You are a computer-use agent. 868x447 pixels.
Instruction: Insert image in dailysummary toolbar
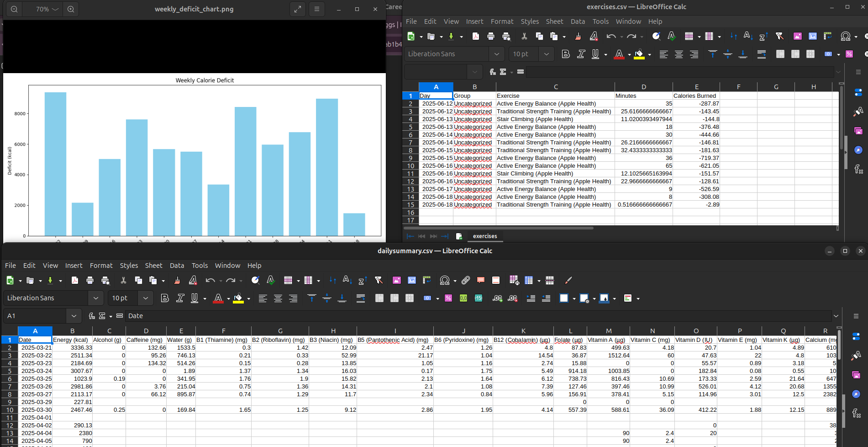pyautogui.click(x=397, y=280)
